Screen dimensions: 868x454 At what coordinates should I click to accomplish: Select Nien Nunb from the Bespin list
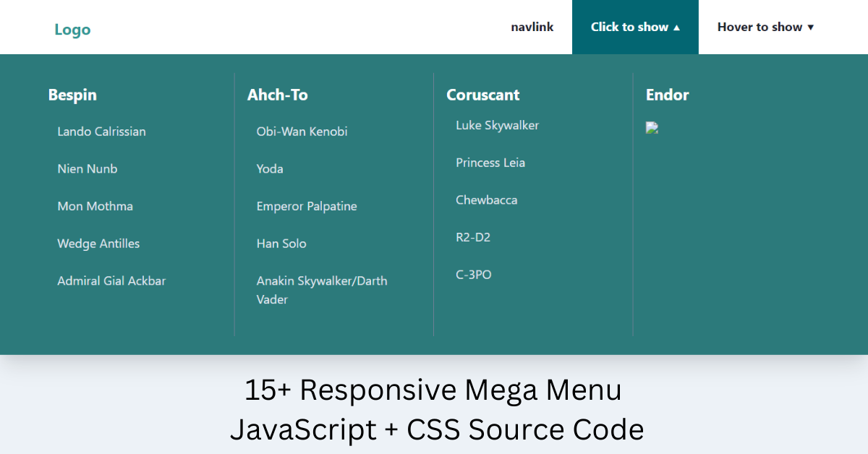[87, 168]
